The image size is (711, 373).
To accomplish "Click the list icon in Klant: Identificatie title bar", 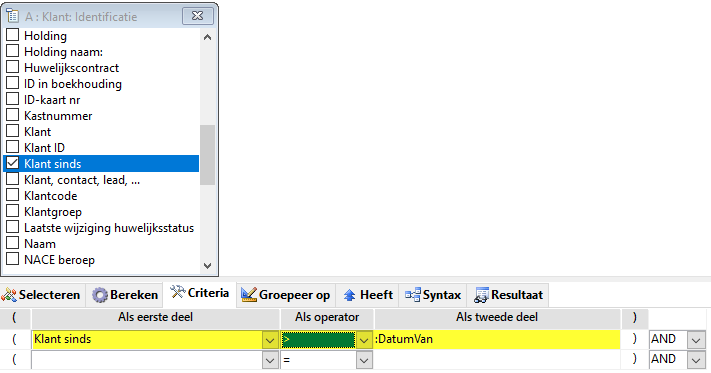I will 13,16.
